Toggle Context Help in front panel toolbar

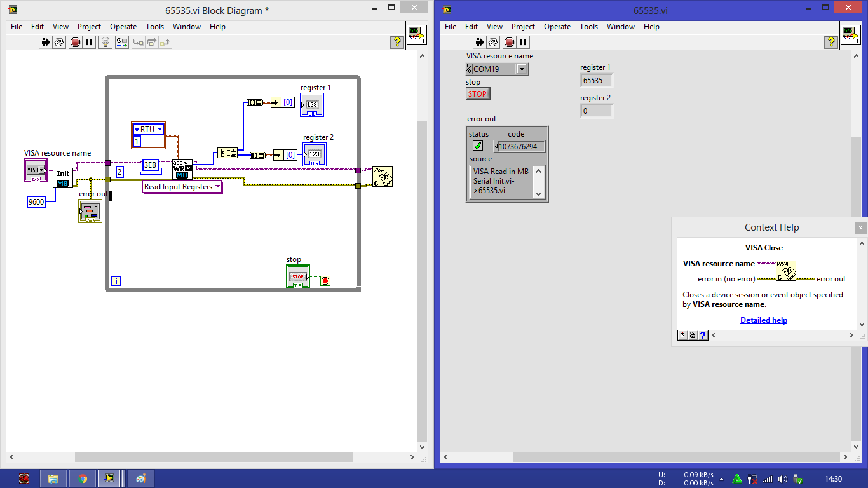pyautogui.click(x=831, y=42)
